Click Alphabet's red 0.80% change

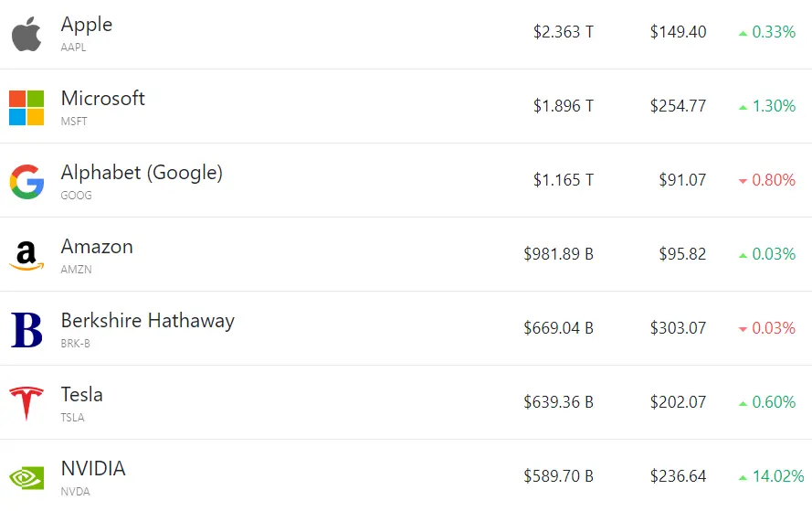pyautogui.click(x=773, y=180)
